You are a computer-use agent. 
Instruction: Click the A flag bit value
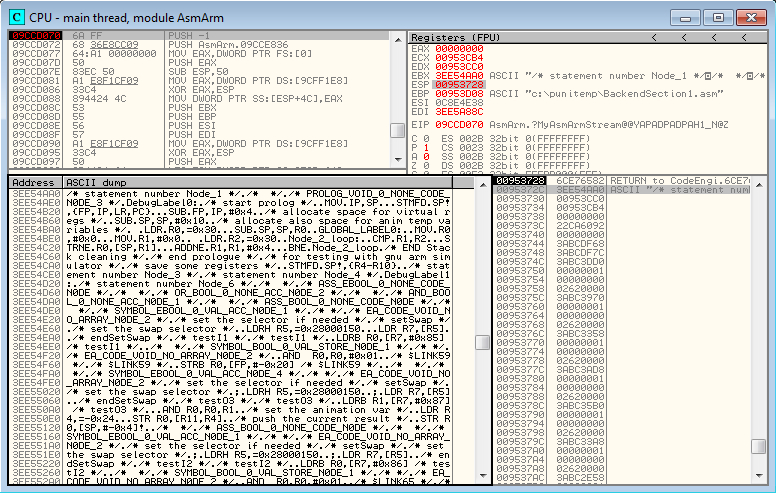(x=426, y=156)
